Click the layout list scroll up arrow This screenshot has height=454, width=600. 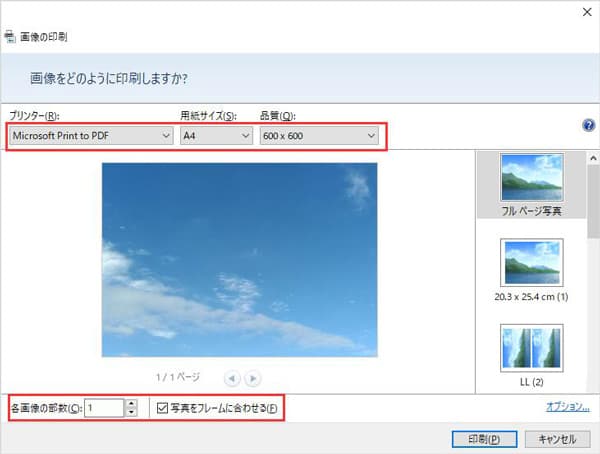coord(593,158)
